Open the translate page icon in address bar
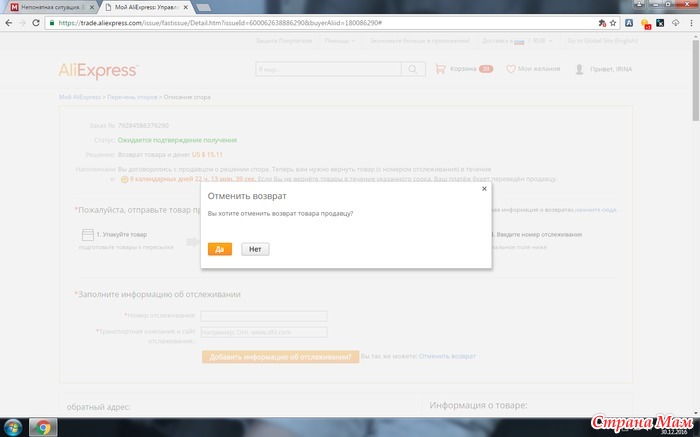Image resolution: width=700 pixels, height=437 pixels. click(x=602, y=23)
